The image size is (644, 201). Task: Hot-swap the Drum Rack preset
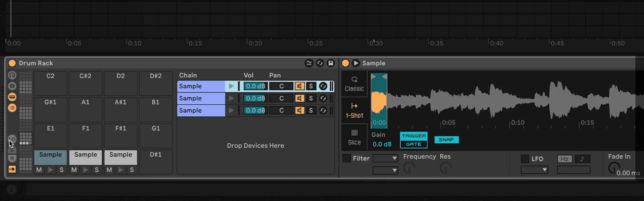point(320,63)
